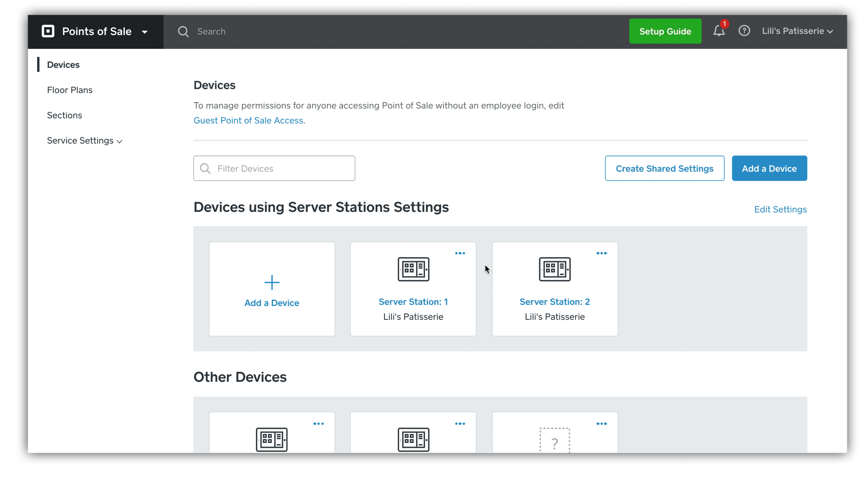Click the Edit Settings link
Viewport: 868px width, 488px height.
click(780, 210)
